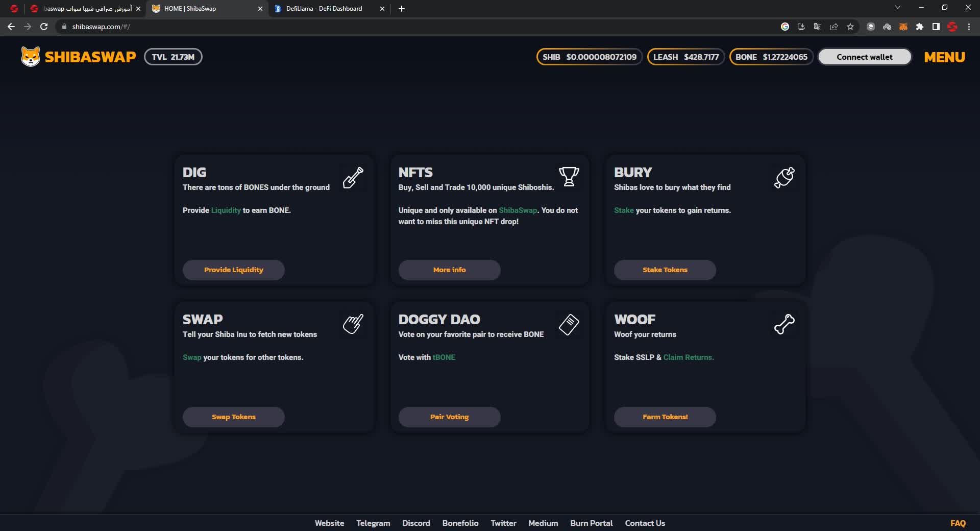Expand the tab search chevron
Viewport: 980px width, 531px height.
click(898, 8)
